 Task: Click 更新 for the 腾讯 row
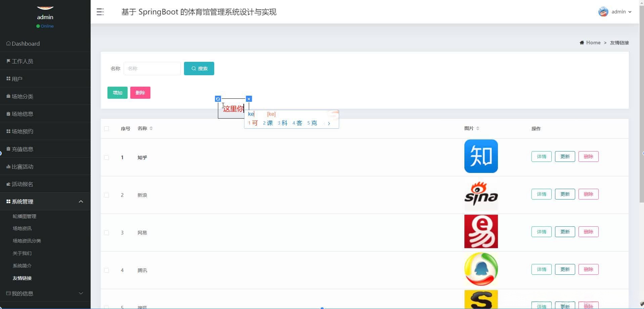(x=565, y=269)
